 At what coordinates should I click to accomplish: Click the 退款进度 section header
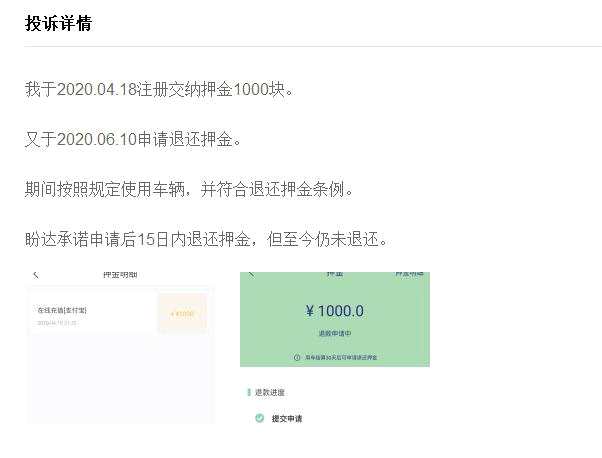[270, 392]
